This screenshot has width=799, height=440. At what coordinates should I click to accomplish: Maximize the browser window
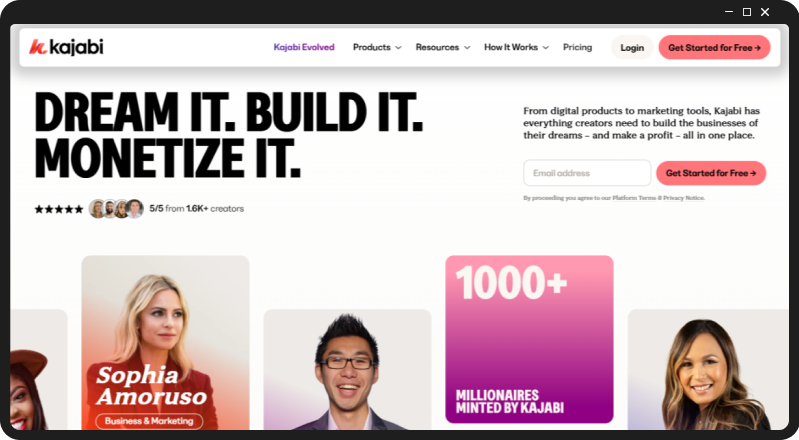(747, 12)
